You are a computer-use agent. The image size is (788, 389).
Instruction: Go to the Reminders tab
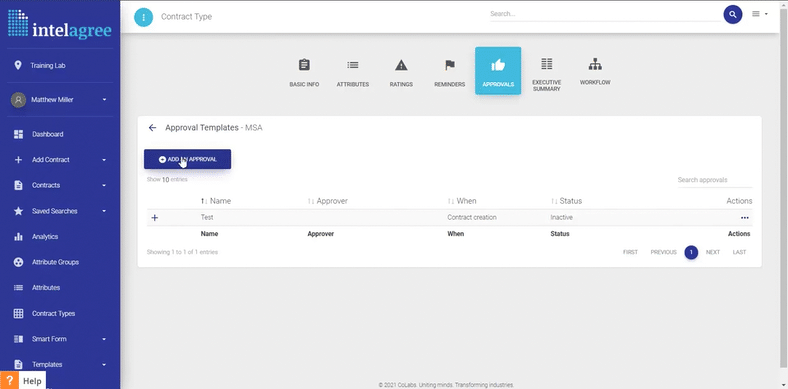[449, 72]
